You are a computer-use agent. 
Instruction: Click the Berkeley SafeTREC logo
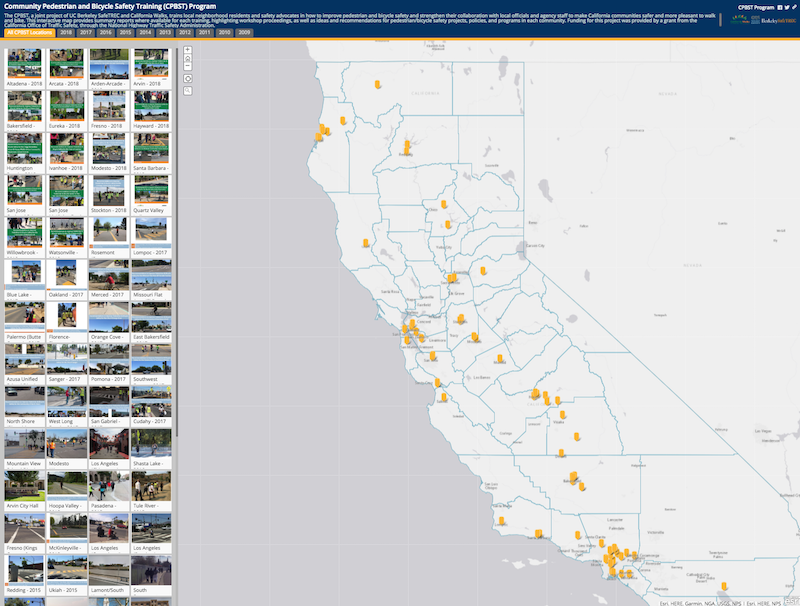coord(779,21)
